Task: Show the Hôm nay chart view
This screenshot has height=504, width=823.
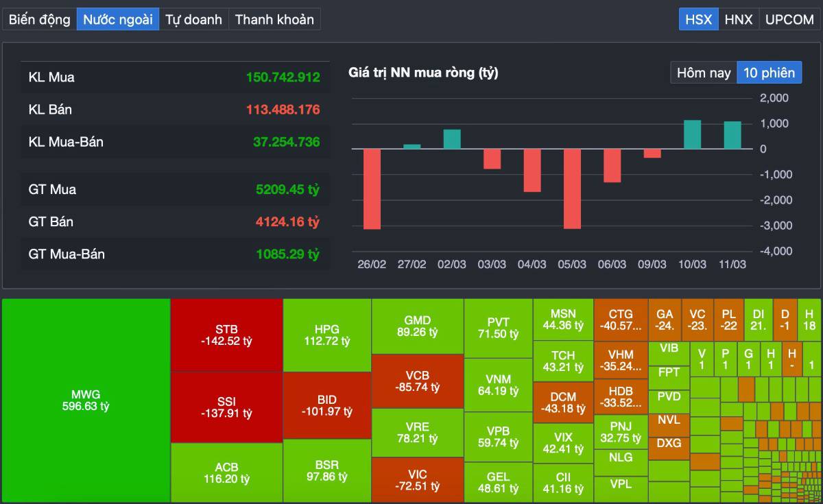Action: click(x=704, y=72)
